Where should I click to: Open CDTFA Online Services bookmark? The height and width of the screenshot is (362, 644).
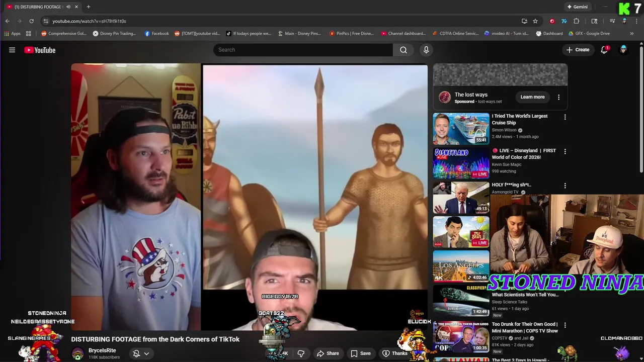click(x=456, y=34)
